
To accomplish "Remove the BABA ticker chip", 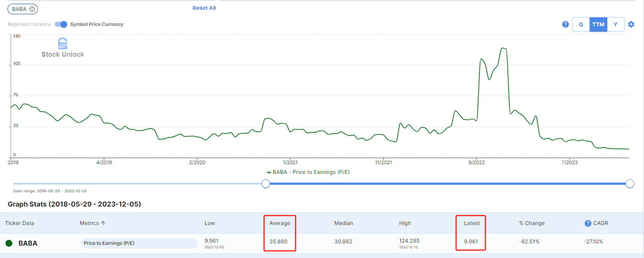I will [x=32, y=9].
